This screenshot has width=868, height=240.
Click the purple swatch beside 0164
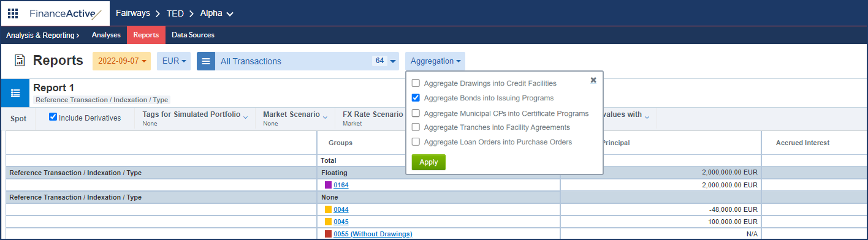(x=328, y=185)
